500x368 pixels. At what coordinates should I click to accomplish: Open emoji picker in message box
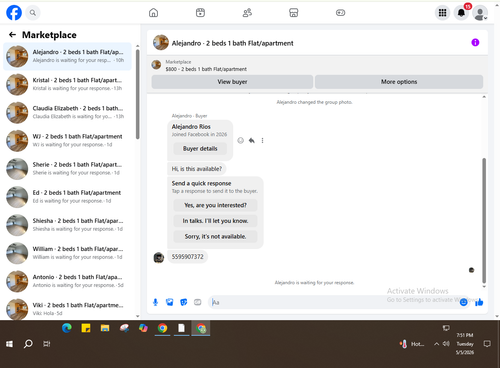(463, 302)
